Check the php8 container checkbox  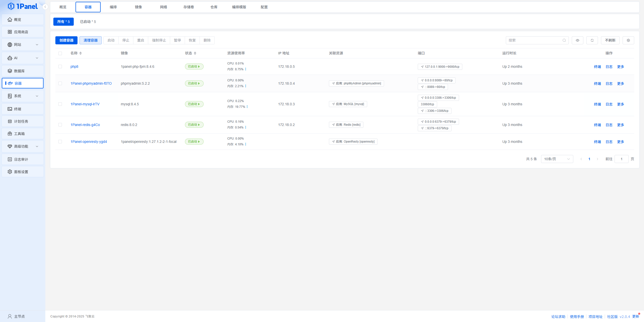[60, 67]
